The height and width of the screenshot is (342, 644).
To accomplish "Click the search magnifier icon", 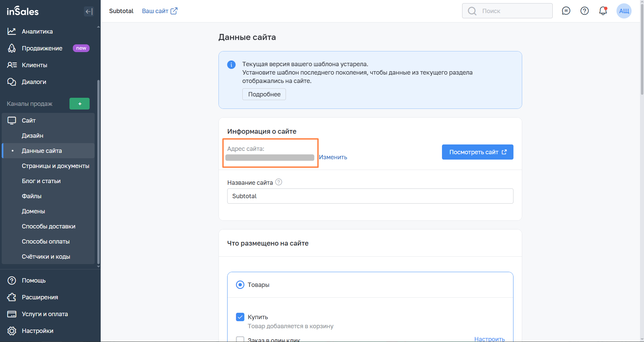I will pyautogui.click(x=472, y=11).
